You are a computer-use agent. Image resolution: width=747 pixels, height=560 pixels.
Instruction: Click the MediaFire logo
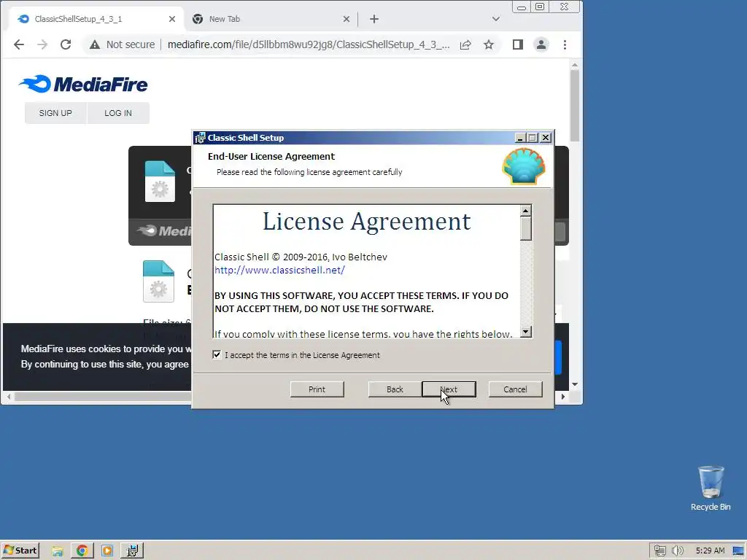pos(83,85)
